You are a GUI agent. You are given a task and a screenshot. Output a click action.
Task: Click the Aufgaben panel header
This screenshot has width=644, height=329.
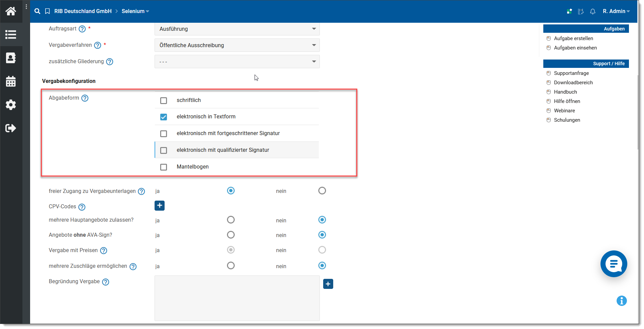point(586,29)
